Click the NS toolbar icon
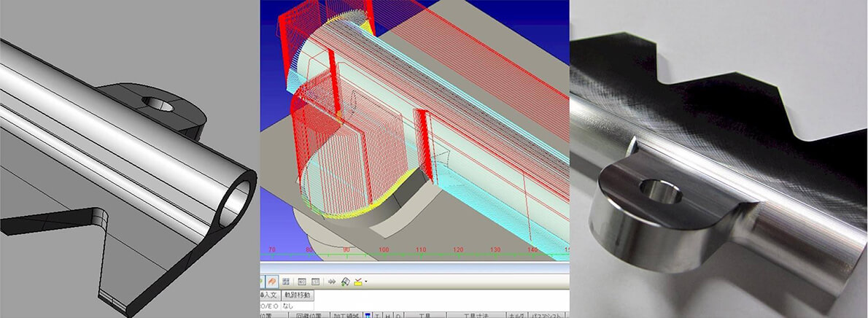This screenshot has height=318, width=868. point(302,282)
